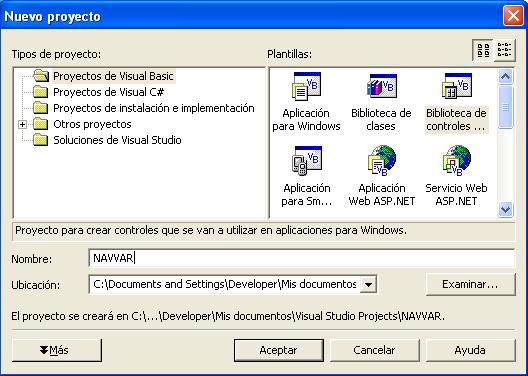The image size is (528, 376).
Task: Click the 'Aplicación para Windows' template label
Action: [x=306, y=119]
